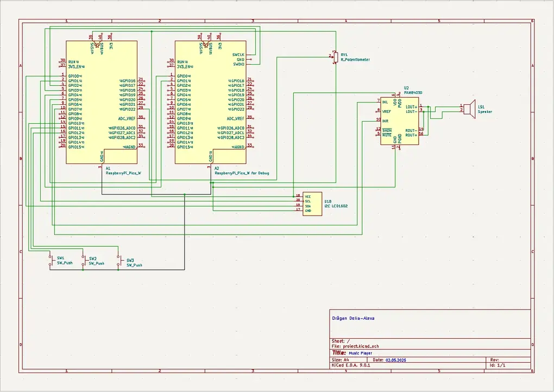Click the VREF pin on PAM8403D
Screen dimensions: 554x392
click(387, 112)
